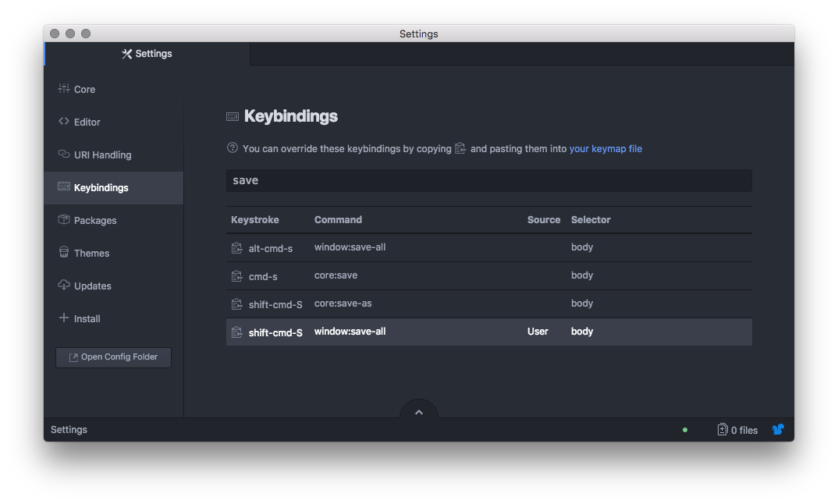Click the Keystroke column header
The image size is (838, 504).
coord(255,220)
